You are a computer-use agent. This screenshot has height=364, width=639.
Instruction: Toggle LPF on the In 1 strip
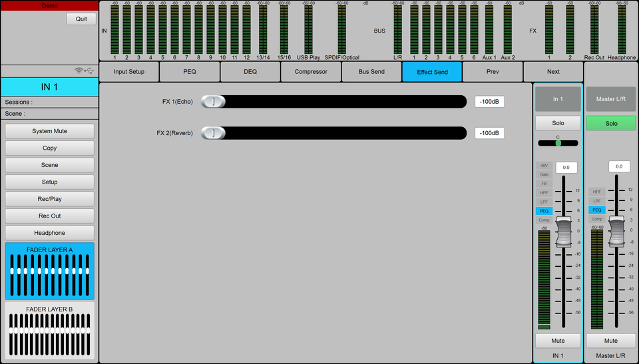click(544, 202)
